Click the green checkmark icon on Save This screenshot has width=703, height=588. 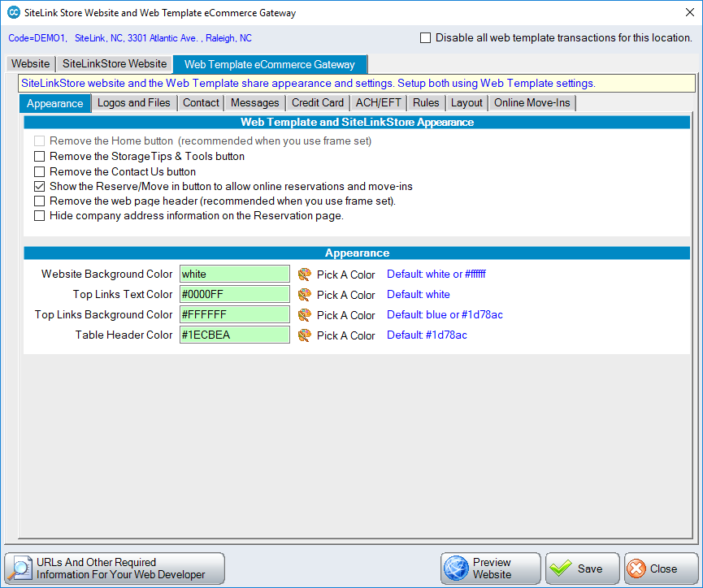point(561,569)
